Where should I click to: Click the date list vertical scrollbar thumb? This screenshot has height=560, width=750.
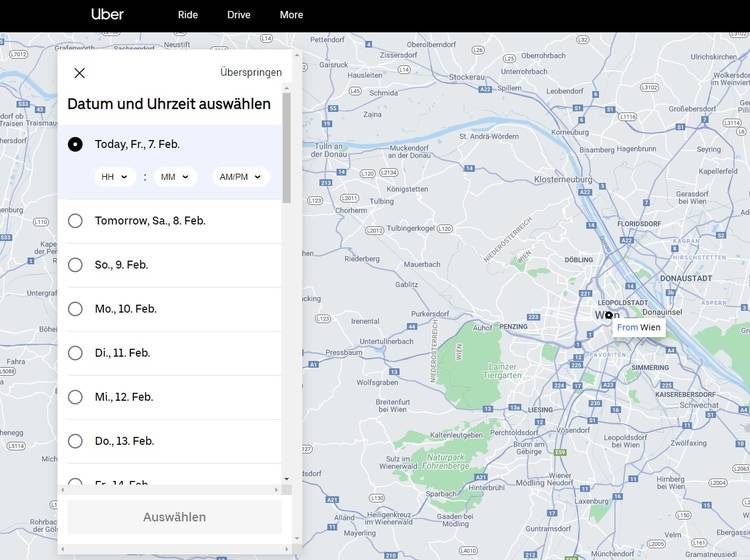(x=287, y=147)
